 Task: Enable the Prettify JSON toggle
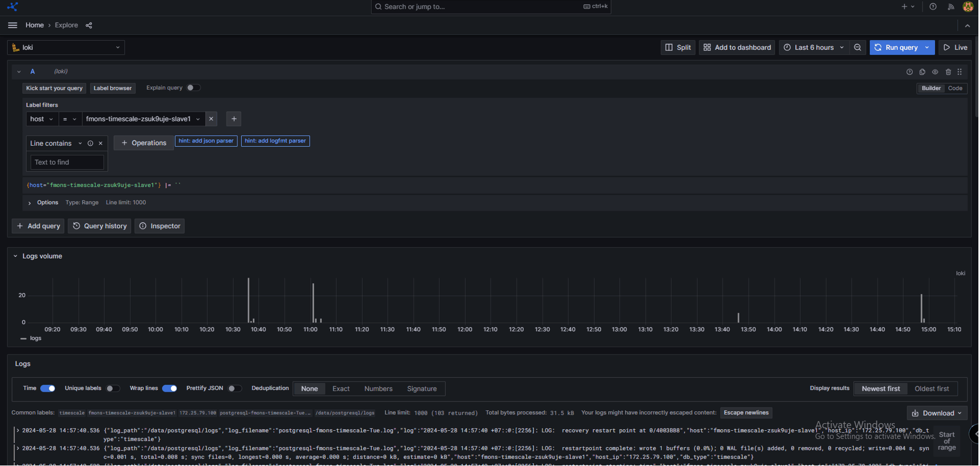[x=234, y=389]
